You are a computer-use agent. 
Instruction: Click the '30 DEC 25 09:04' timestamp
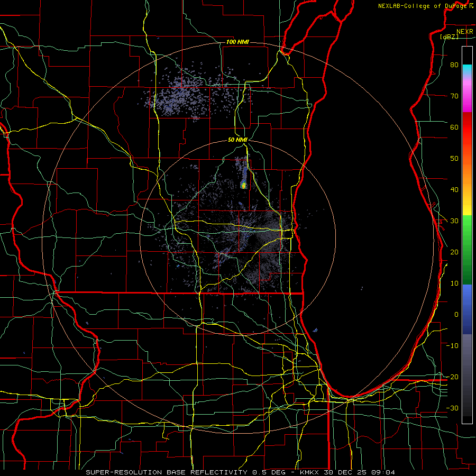[360, 472]
